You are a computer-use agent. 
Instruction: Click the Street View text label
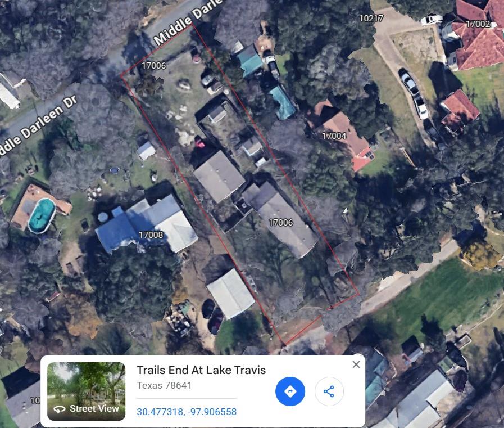pos(94,408)
